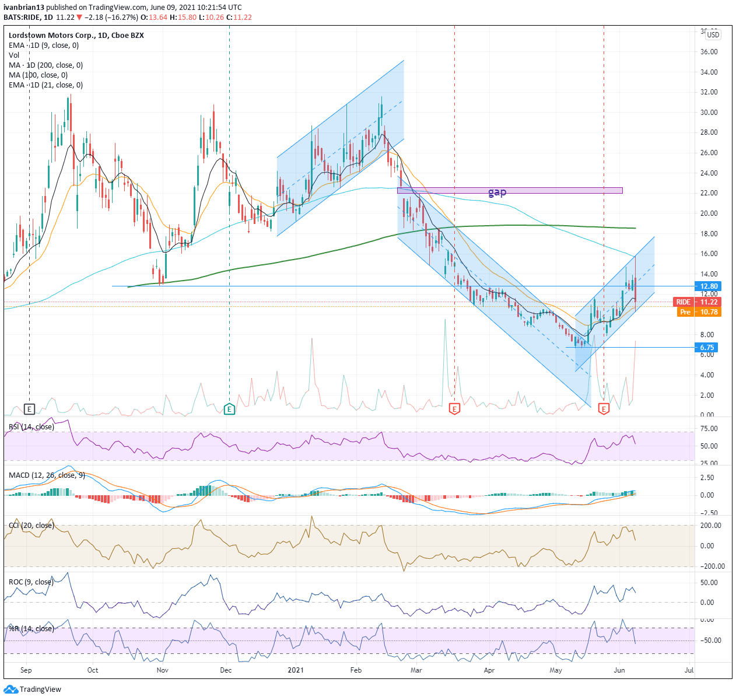Viewport: 736px width, 700px height.
Task: Click the green December earnings E marker
Action: (x=230, y=409)
